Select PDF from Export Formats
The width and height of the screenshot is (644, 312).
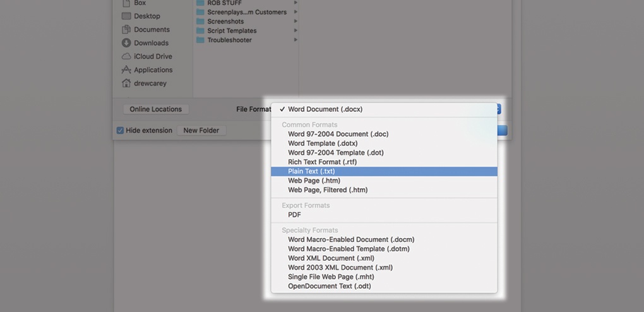[x=294, y=215]
